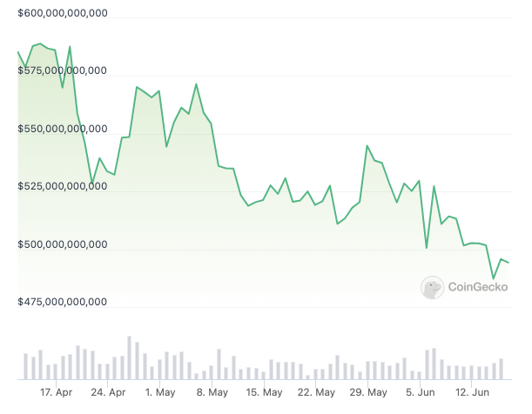The height and width of the screenshot is (414, 532).
Task: Click the $500,000,000,000 axis label
Action: pyautogui.click(x=63, y=244)
